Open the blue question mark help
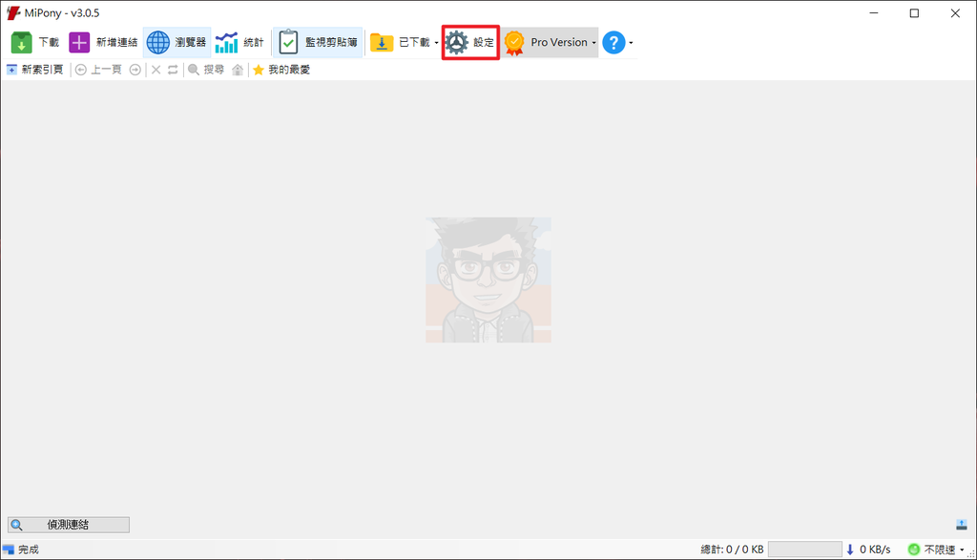 pos(613,42)
